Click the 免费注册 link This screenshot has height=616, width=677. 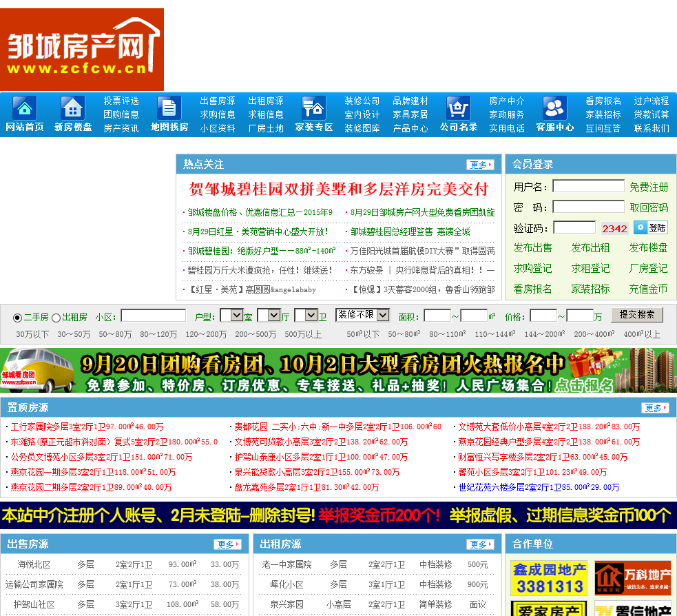649,187
